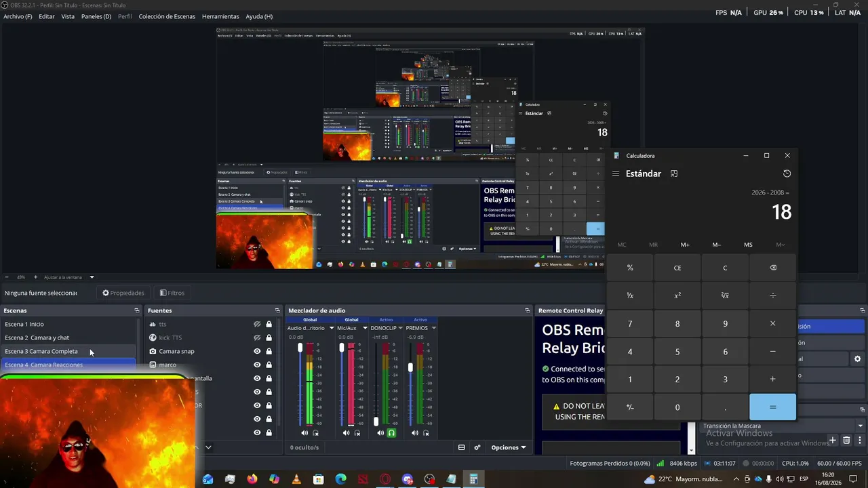The height and width of the screenshot is (488, 868).
Task: Open Firefox from the taskbar
Action: click(x=252, y=479)
